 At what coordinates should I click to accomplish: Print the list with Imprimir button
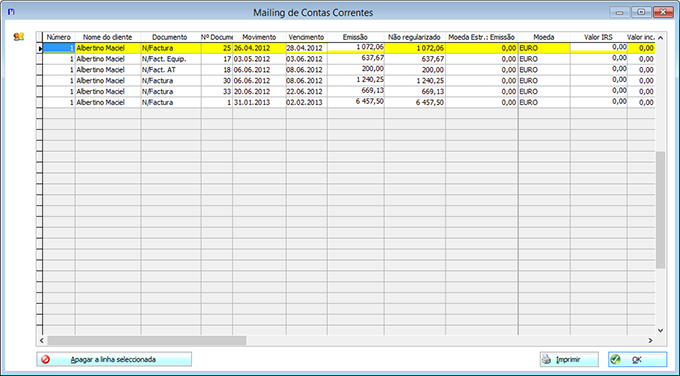coord(569,360)
